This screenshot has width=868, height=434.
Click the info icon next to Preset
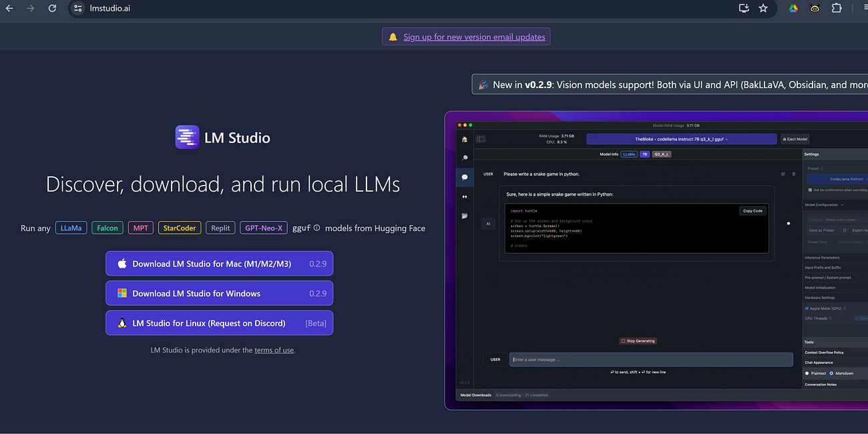822,169
